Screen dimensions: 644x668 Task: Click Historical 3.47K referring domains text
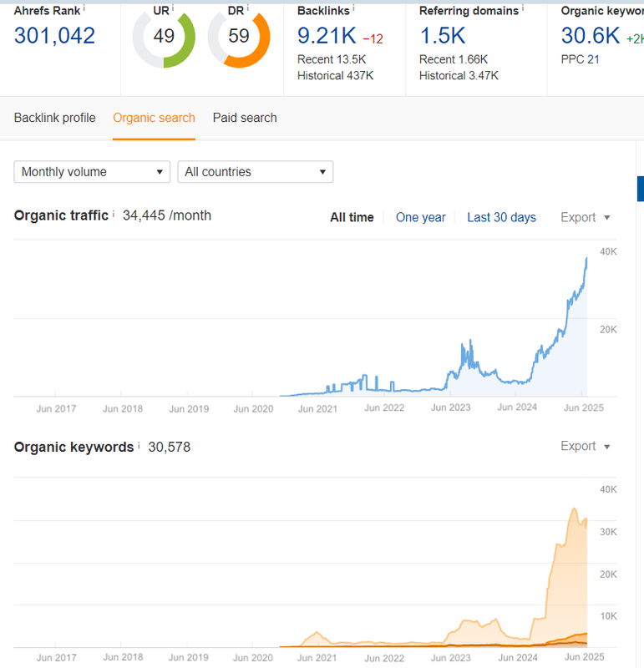[459, 75]
